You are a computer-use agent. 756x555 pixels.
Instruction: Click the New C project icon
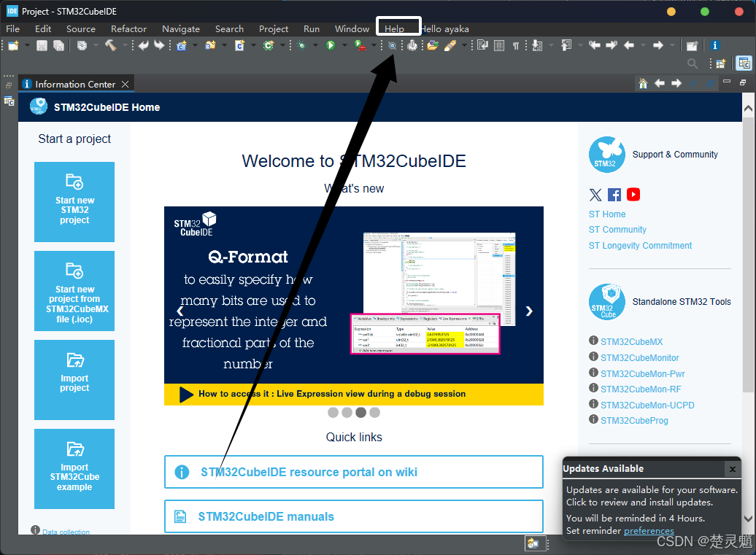[x=182, y=45]
